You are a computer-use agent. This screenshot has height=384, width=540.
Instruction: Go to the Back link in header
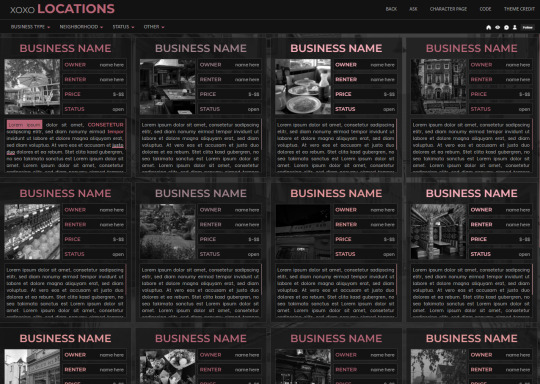point(391,9)
